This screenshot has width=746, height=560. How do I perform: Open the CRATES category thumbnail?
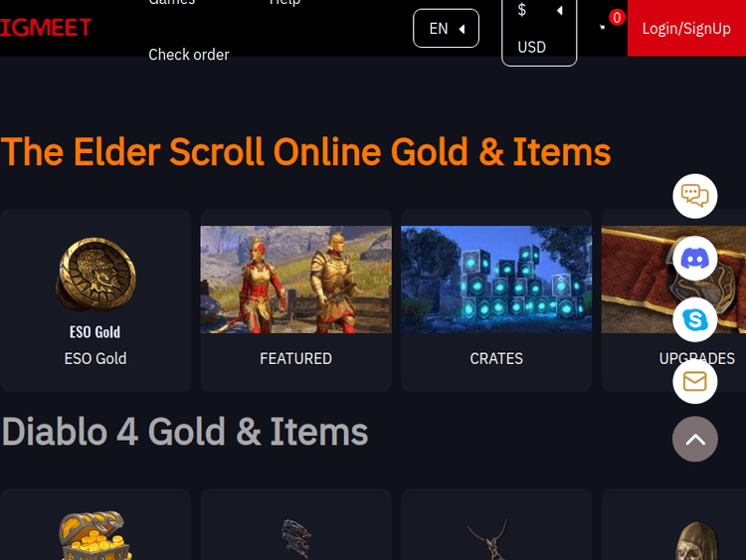point(496,280)
